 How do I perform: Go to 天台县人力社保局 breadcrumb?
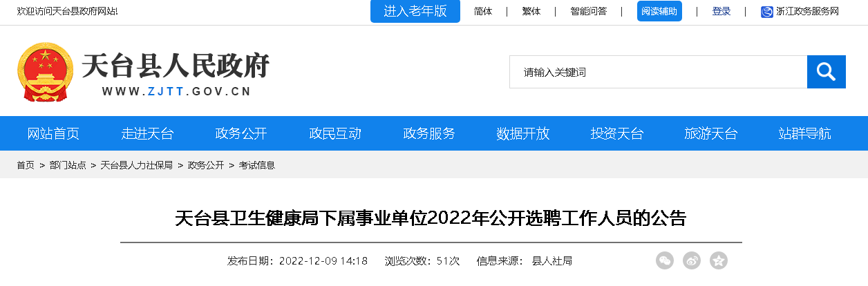click(x=137, y=165)
